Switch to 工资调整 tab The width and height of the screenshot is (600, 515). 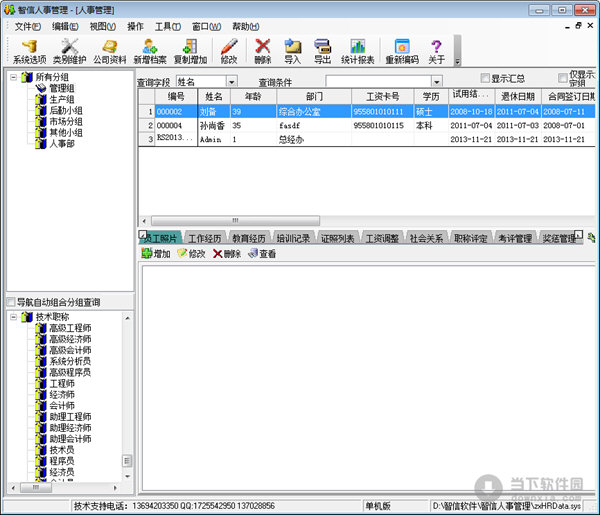click(x=382, y=238)
